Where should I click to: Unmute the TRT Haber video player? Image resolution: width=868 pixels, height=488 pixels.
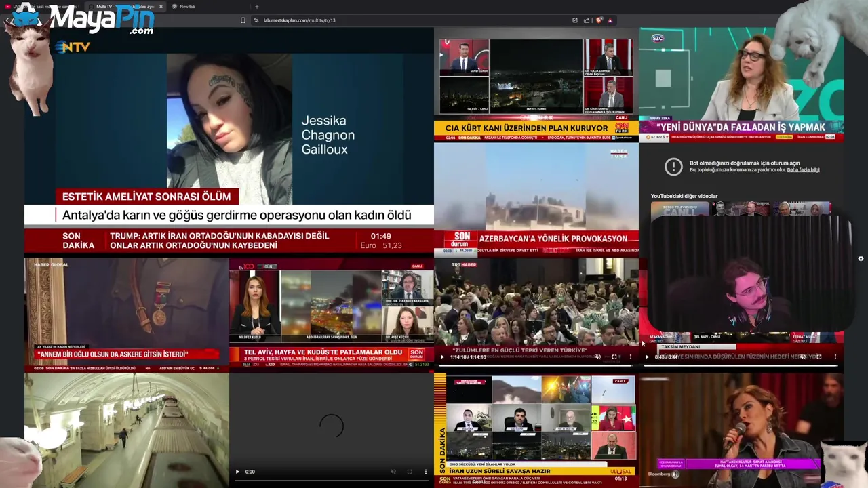pyautogui.click(x=598, y=357)
